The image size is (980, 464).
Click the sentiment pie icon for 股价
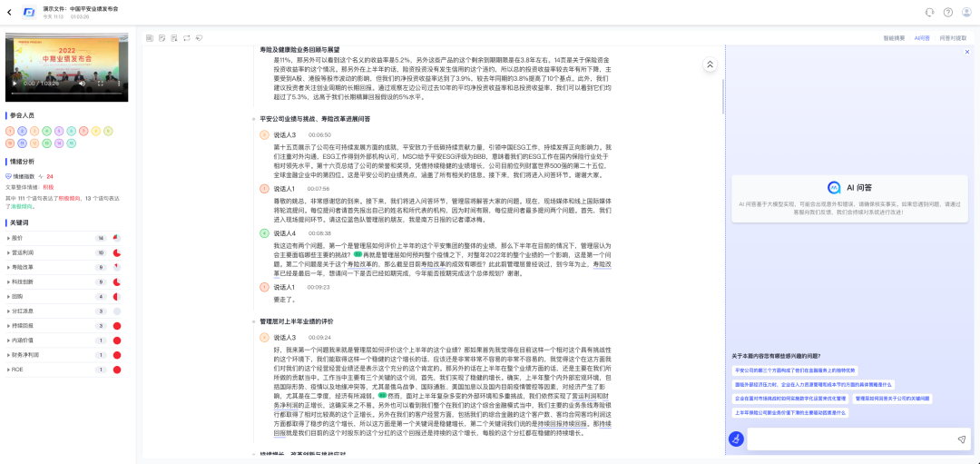click(x=117, y=238)
